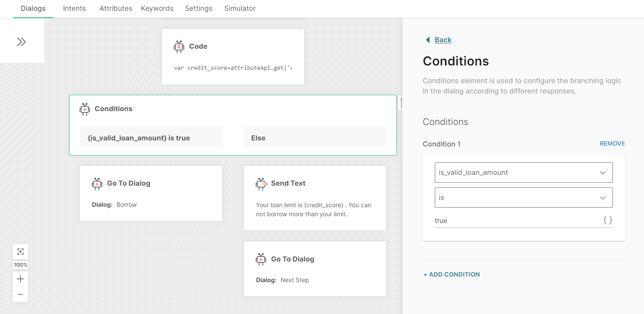Expand the left sidebar with double chevron
The image size is (644, 314).
point(22,42)
